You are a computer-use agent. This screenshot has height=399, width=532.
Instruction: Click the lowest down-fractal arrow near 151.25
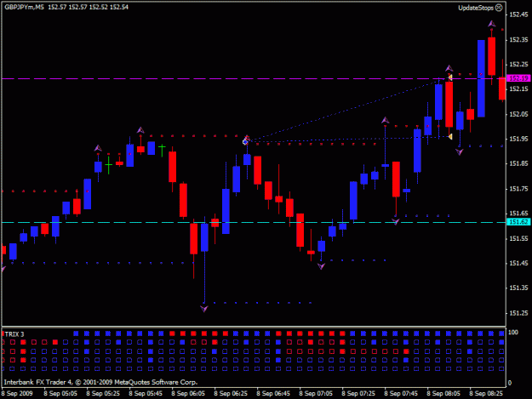pos(204,309)
